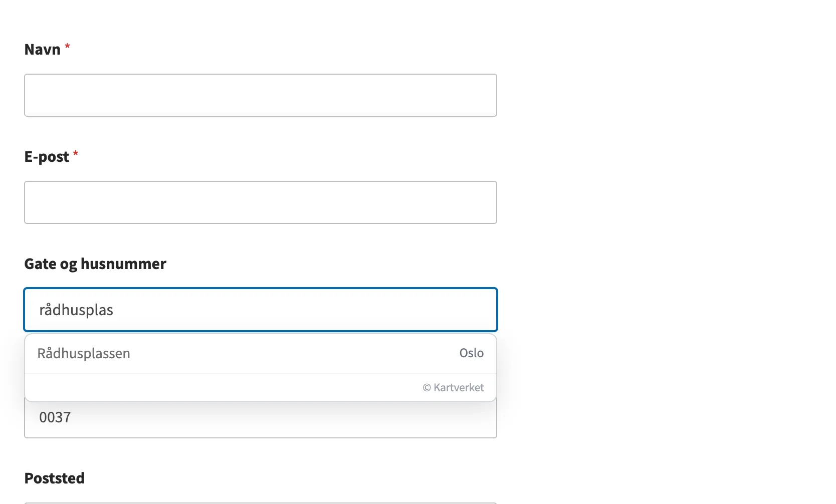Select the Rådhusplassen address suggestion
The image size is (836, 504).
point(261,354)
